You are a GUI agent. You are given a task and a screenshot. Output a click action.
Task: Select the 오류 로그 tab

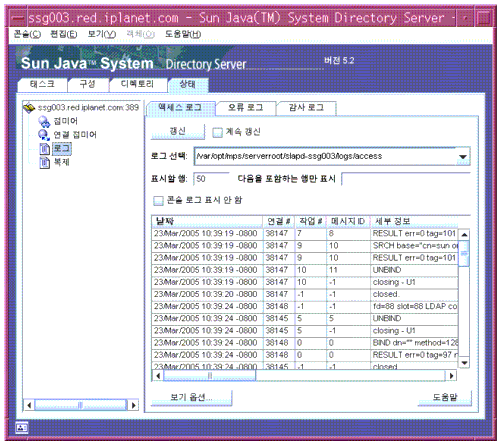[x=246, y=108]
